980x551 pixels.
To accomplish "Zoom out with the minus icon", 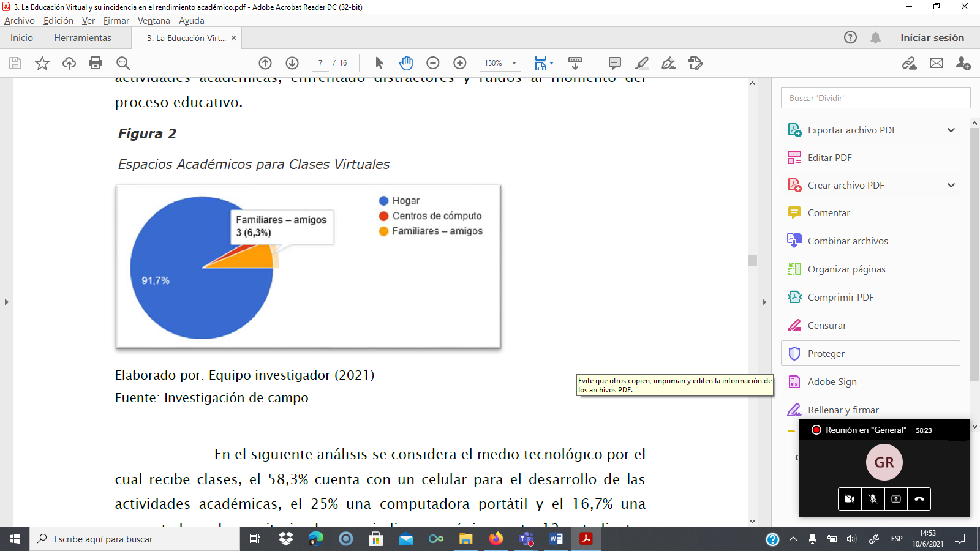I will pos(433,63).
